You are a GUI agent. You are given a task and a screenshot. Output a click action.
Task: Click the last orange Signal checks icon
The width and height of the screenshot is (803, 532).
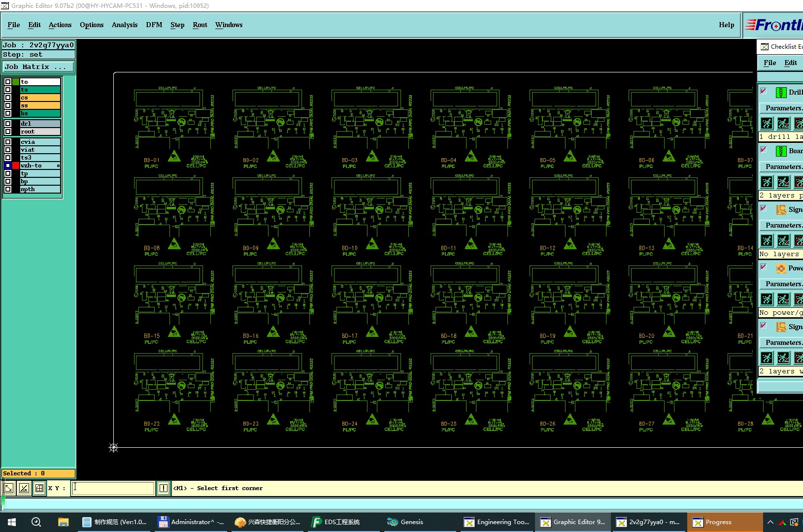[x=781, y=327]
